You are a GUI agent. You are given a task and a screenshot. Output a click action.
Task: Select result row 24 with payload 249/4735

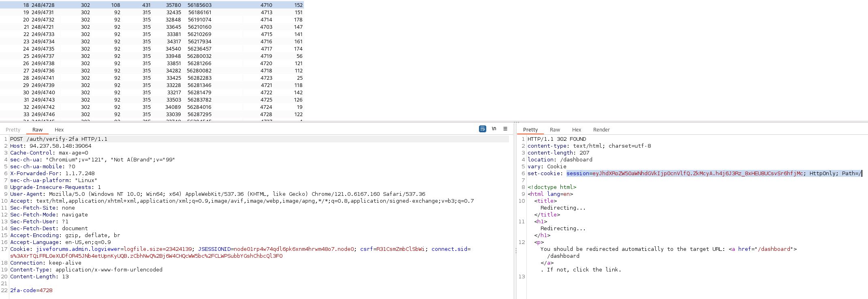[152, 49]
